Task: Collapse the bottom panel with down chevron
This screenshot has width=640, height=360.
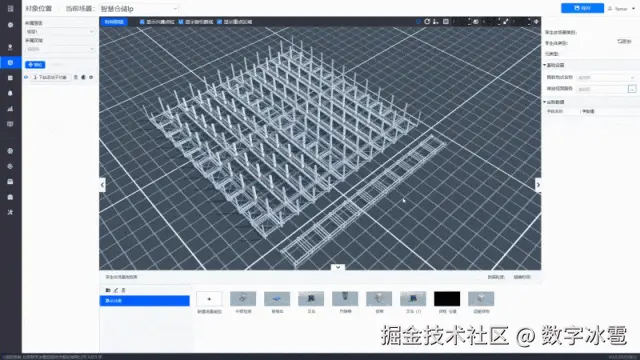Action: [338, 267]
